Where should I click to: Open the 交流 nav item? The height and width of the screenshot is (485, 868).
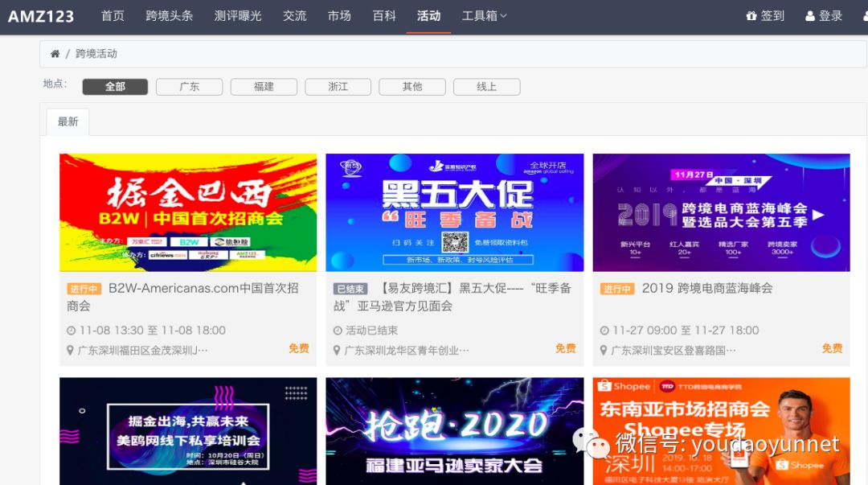coord(294,16)
